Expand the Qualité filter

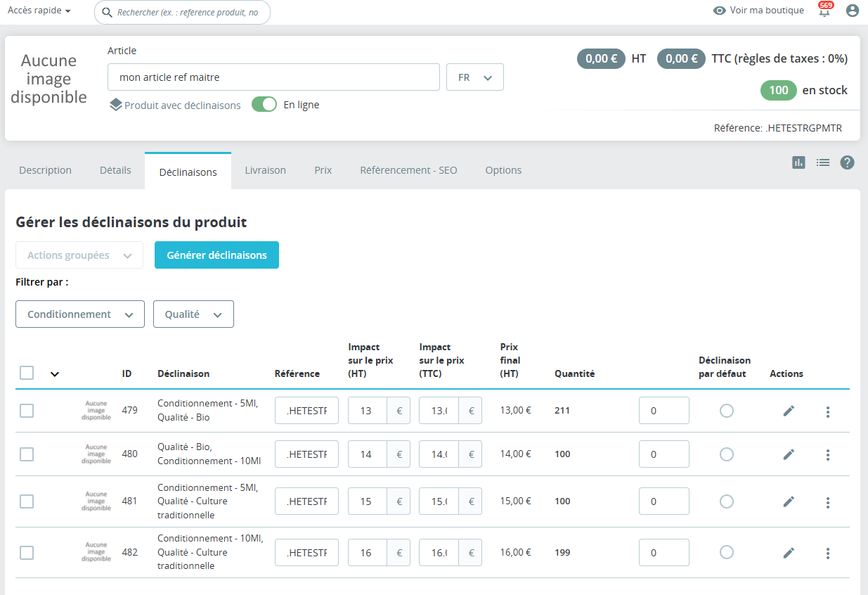[x=193, y=314]
